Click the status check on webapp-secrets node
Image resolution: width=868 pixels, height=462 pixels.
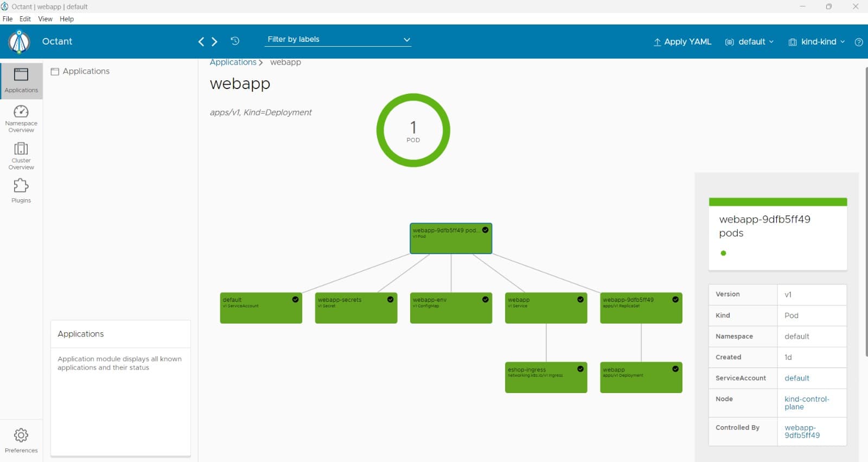(x=391, y=299)
